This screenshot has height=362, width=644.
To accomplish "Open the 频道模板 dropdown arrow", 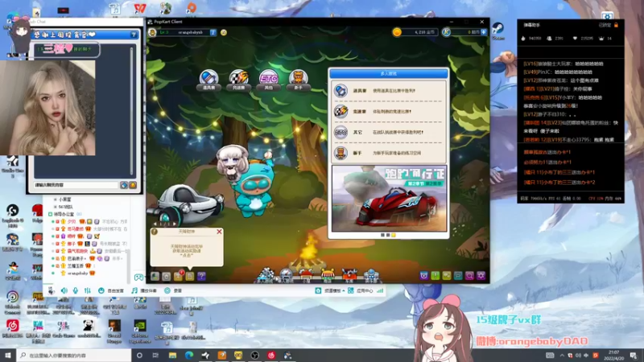I will [x=343, y=290].
